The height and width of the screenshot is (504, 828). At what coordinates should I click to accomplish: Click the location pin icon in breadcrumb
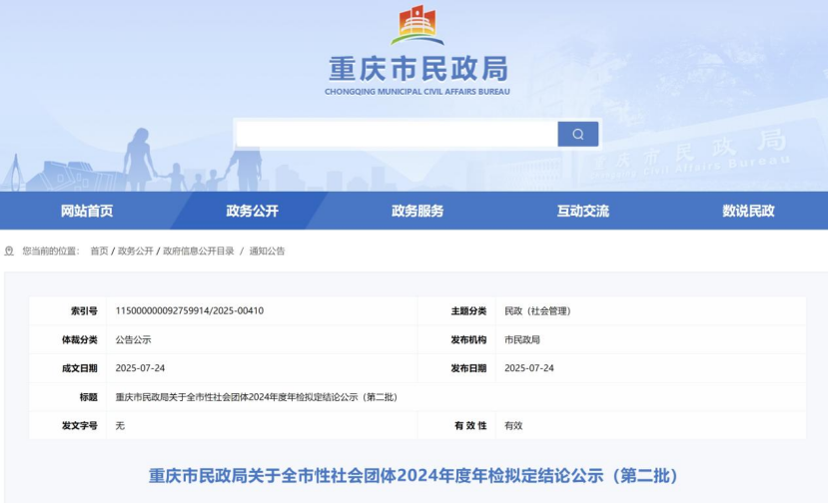click(x=10, y=252)
